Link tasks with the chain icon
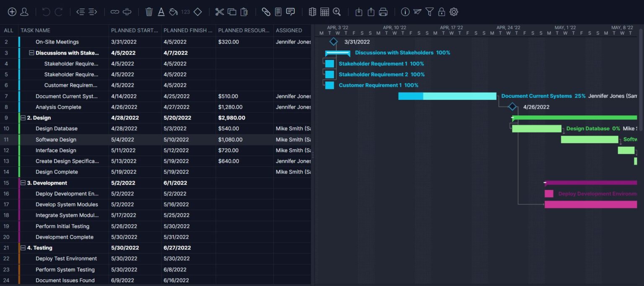This screenshot has width=644, height=286. tap(115, 12)
